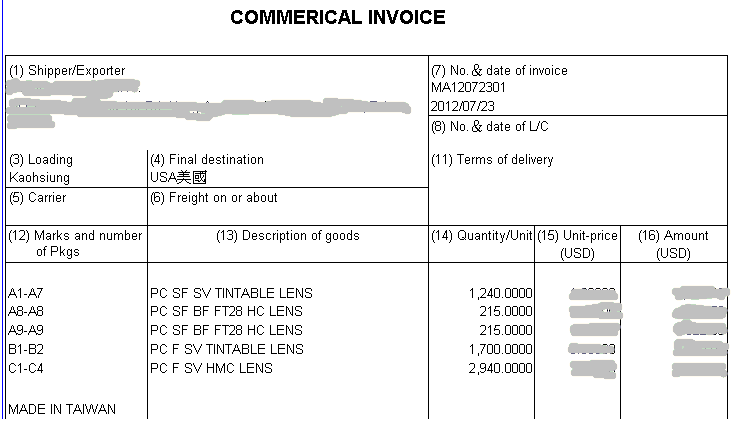Select the Terms of delivery field label
732x427 pixels.
(492, 160)
